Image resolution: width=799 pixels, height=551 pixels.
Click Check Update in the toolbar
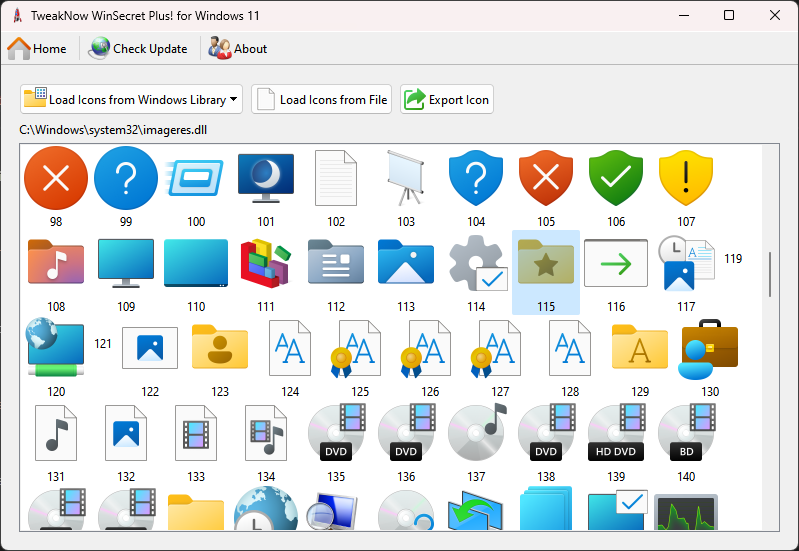(138, 48)
